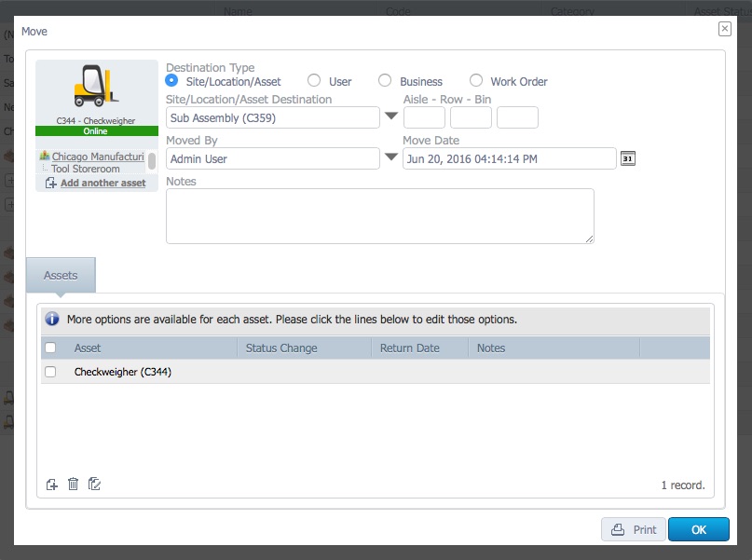Click the blue info icon

[53, 320]
